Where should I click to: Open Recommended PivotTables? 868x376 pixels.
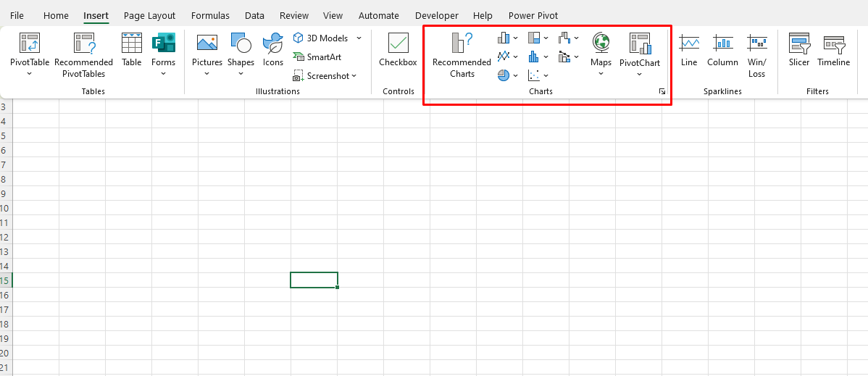click(83, 55)
